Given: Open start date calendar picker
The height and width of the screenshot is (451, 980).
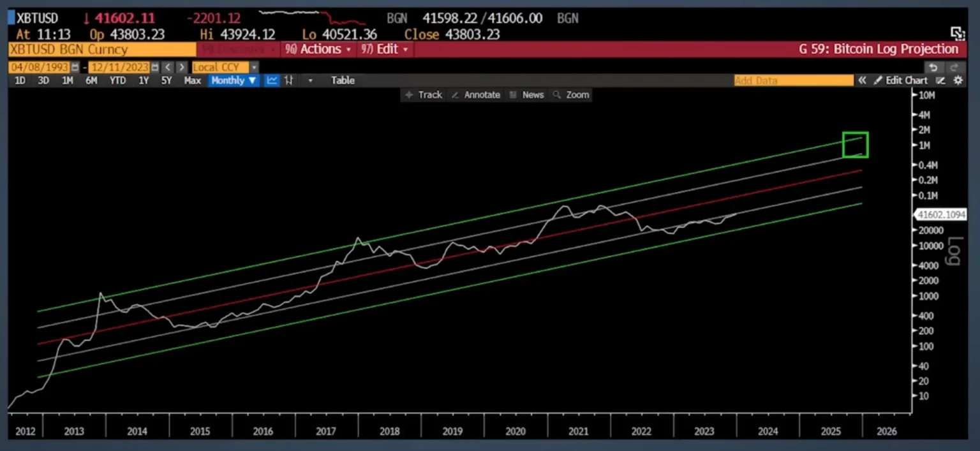Looking at the screenshot, I should [75, 67].
